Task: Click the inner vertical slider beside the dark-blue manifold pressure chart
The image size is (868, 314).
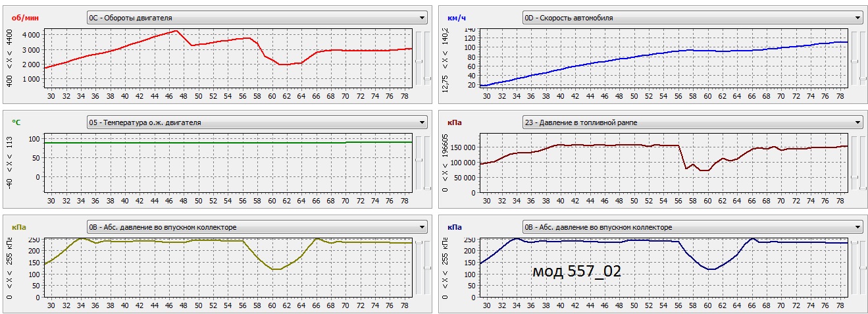Action: click(x=854, y=267)
